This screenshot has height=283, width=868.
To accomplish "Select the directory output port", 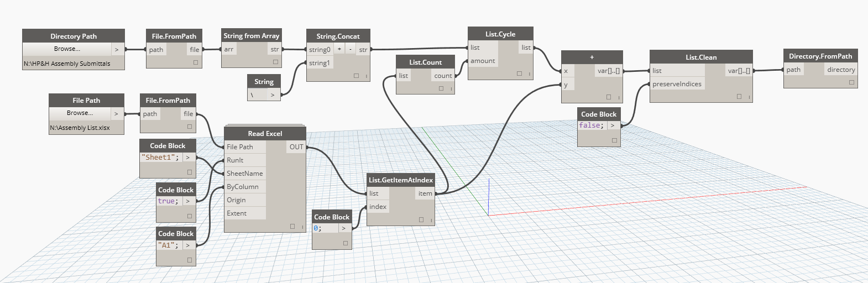I will (841, 70).
